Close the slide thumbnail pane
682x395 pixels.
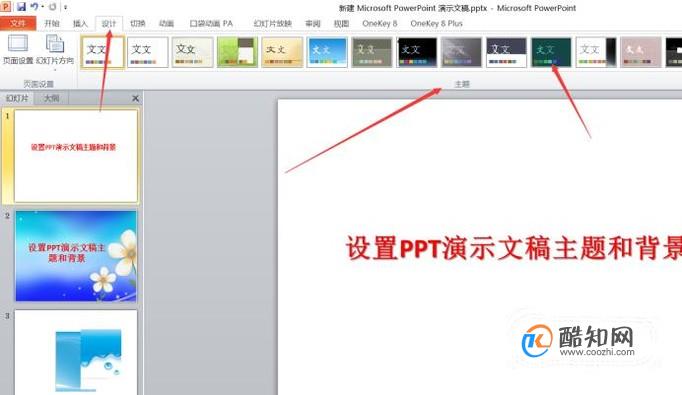coord(135,98)
